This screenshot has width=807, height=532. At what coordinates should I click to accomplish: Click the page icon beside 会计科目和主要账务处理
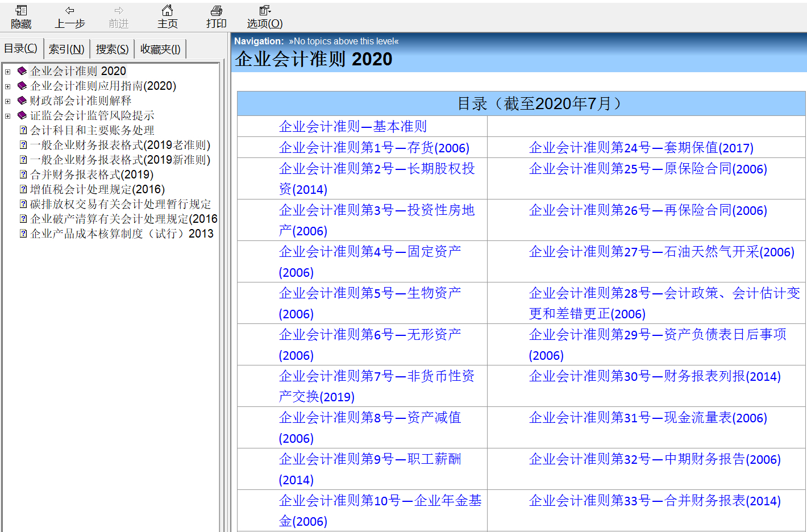tap(23, 130)
